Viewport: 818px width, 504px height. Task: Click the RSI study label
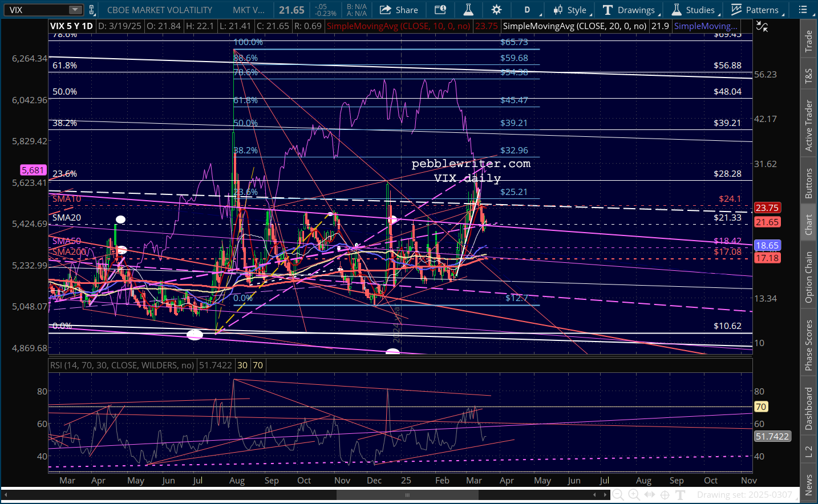[122, 365]
